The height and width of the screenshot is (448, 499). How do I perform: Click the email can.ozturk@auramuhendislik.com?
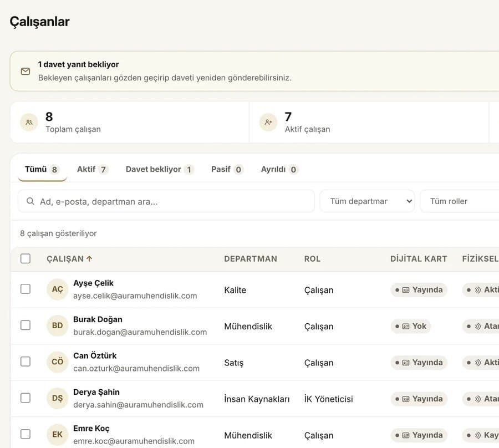click(x=136, y=369)
